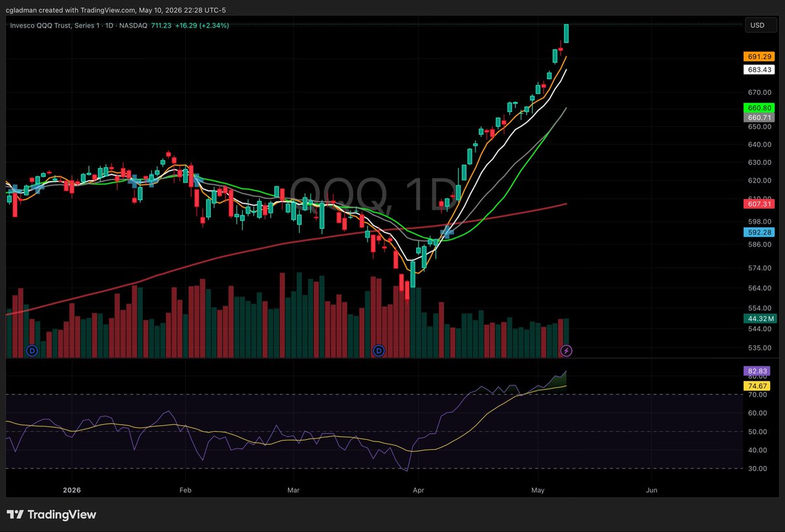Viewport: 785px width, 532px height.
Task: Click the Mar label on time axis
Action: 293,489
